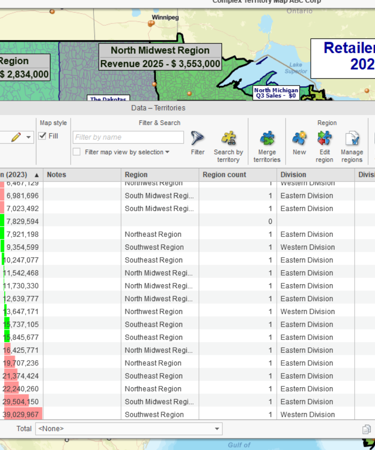Select the 12,639,777 value cell
The width and height of the screenshot is (375, 450).
pos(21,299)
